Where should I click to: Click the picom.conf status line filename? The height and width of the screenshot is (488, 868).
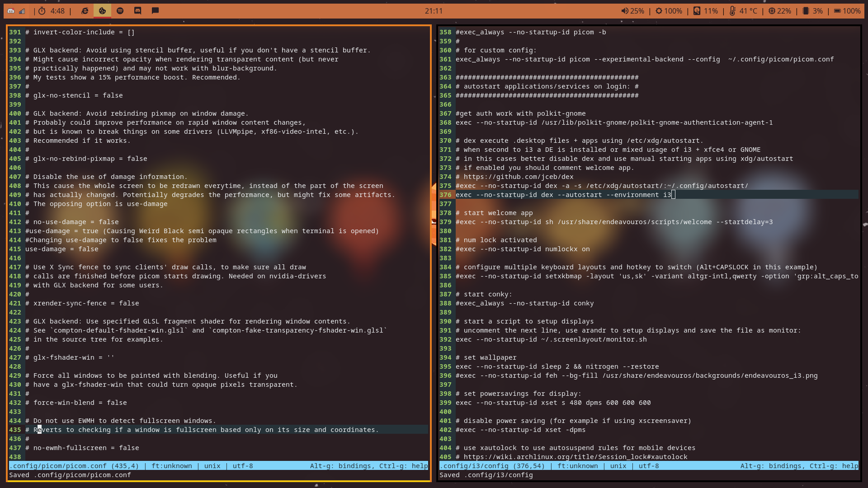point(58,466)
